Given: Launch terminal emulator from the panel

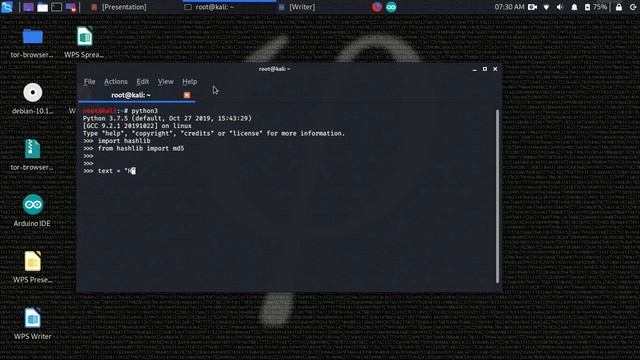Looking at the screenshot, I should pyautogui.click(x=57, y=7).
